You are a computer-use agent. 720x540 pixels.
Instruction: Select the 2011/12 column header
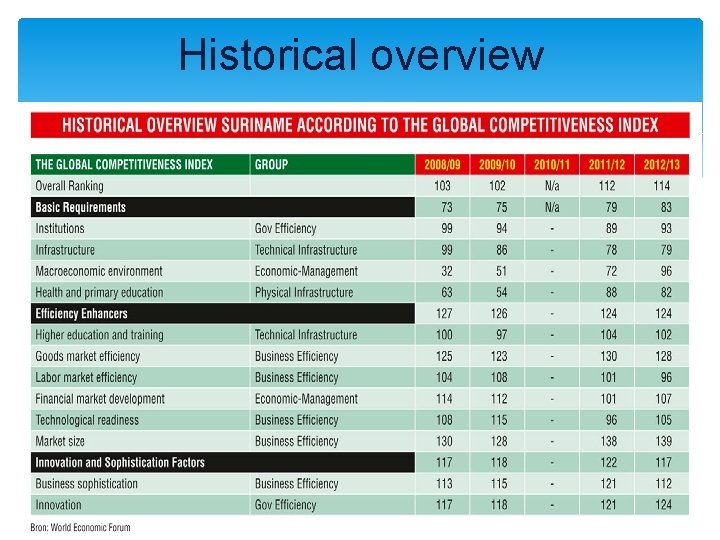point(607,164)
